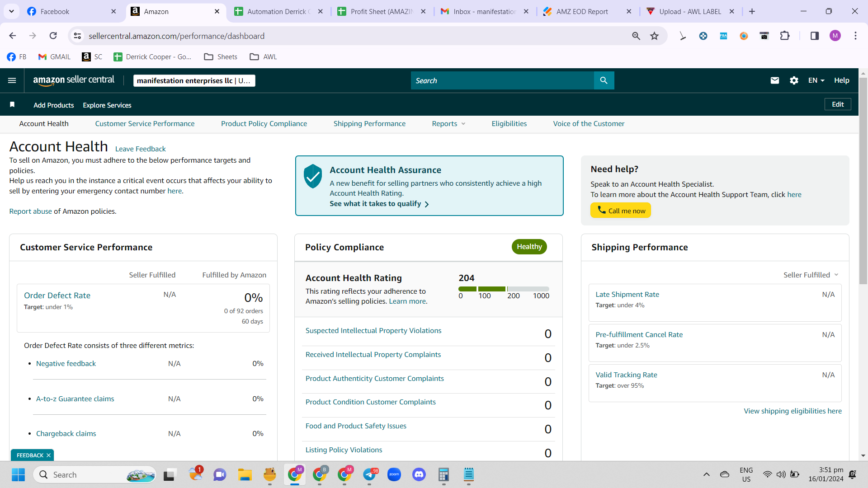This screenshot has width=868, height=488.
Task: Click the Amazon Seller Central logo
Action: [74, 80]
